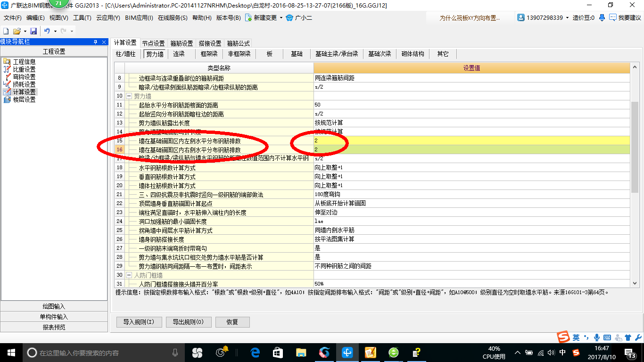644x362 pixels.
Task: Open 弯钩设置 in the navigation list
Action: 24,77
